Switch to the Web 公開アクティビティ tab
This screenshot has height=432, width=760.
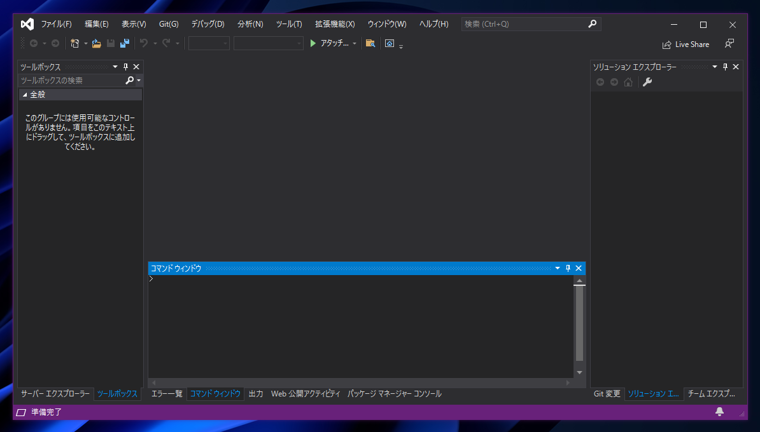pyautogui.click(x=305, y=394)
